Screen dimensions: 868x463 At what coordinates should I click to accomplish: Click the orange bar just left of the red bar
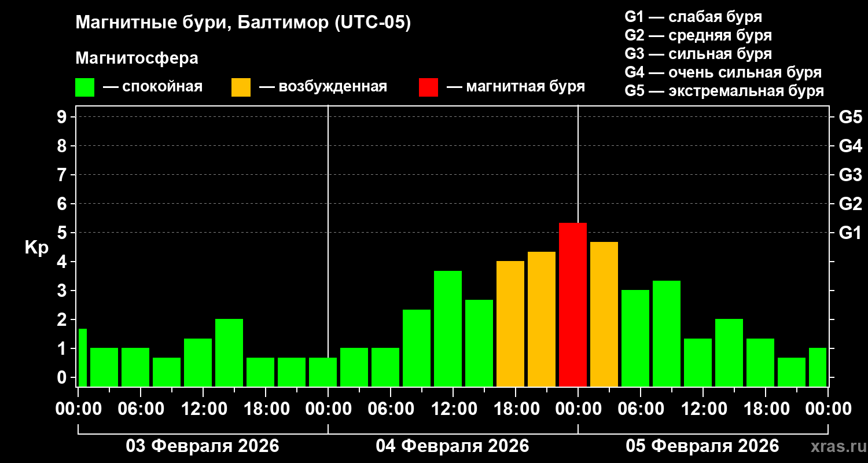(542, 319)
